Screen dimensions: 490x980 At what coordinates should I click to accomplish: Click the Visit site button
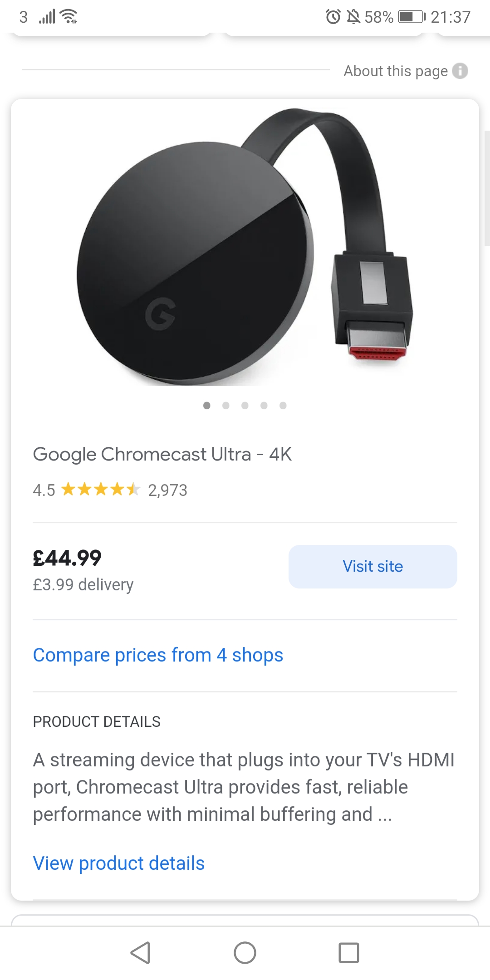click(x=372, y=567)
